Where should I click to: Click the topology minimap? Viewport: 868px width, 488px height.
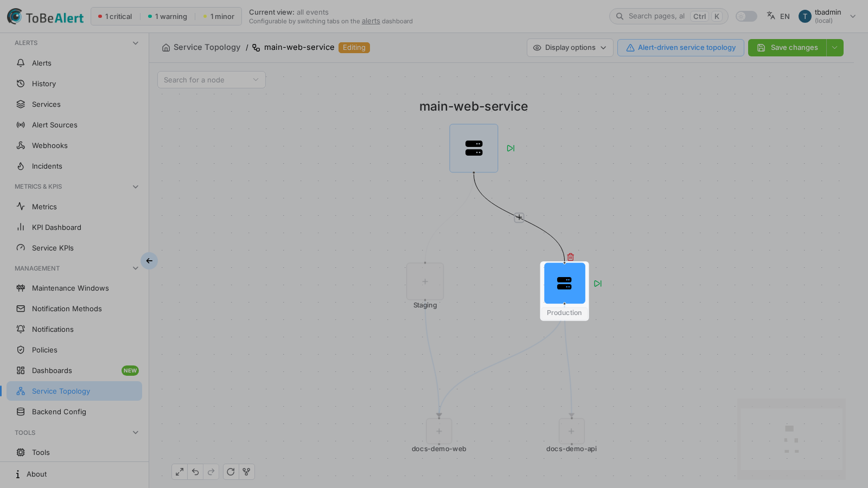(792, 439)
